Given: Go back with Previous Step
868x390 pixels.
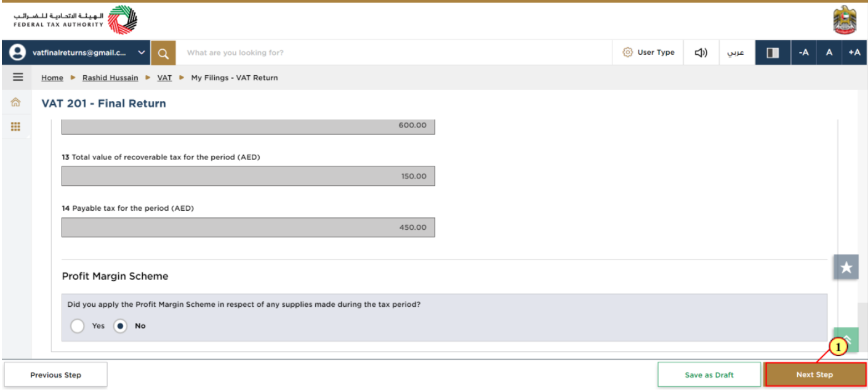Looking at the screenshot, I should pyautogui.click(x=56, y=375).
